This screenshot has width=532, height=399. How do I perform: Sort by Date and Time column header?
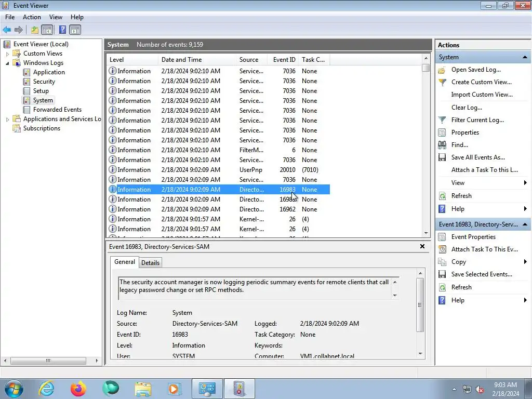click(x=197, y=60)
